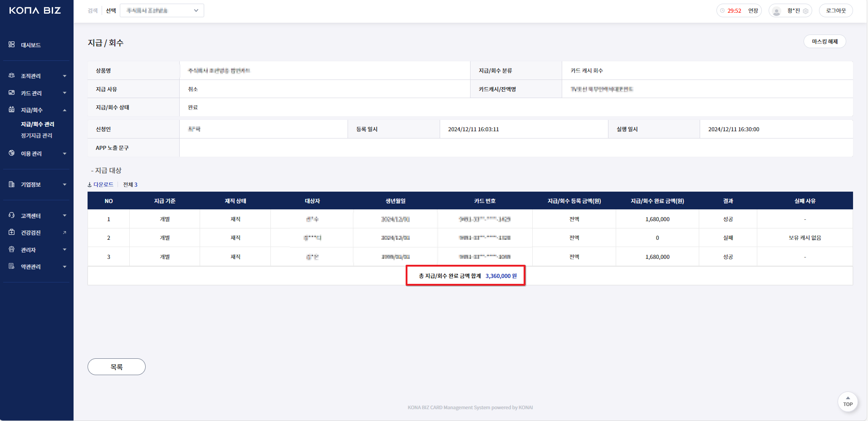Open 카드 관리 menu label

pyautogui.click(x=31, y=93)
